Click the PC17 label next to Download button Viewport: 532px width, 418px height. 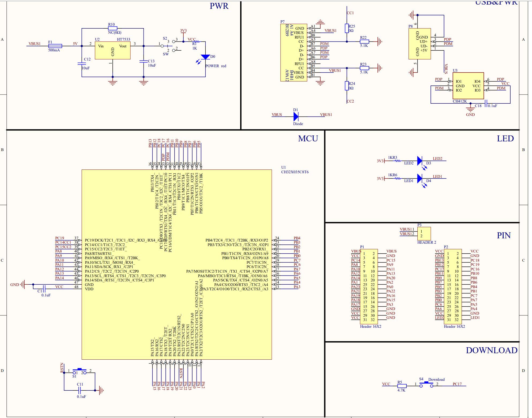click(457, 384)
